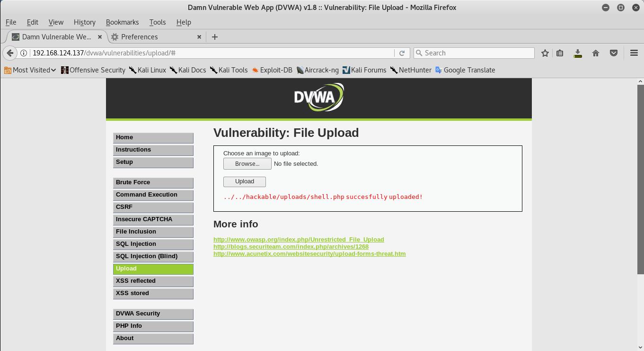Click the vertical page scrollbar
This screenshot has height=351, width=644.
641,179
